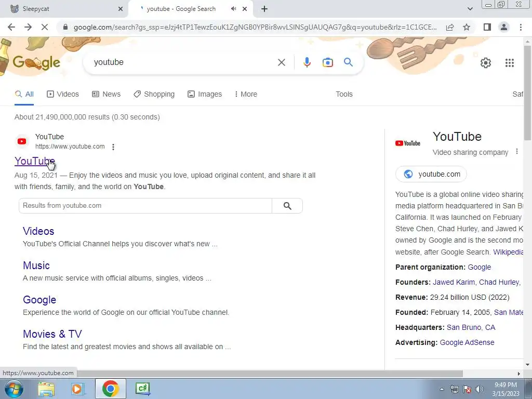View site security lock information
This screenshot has height=399, width=532.
pyautogui.click(x=65, y=27)
